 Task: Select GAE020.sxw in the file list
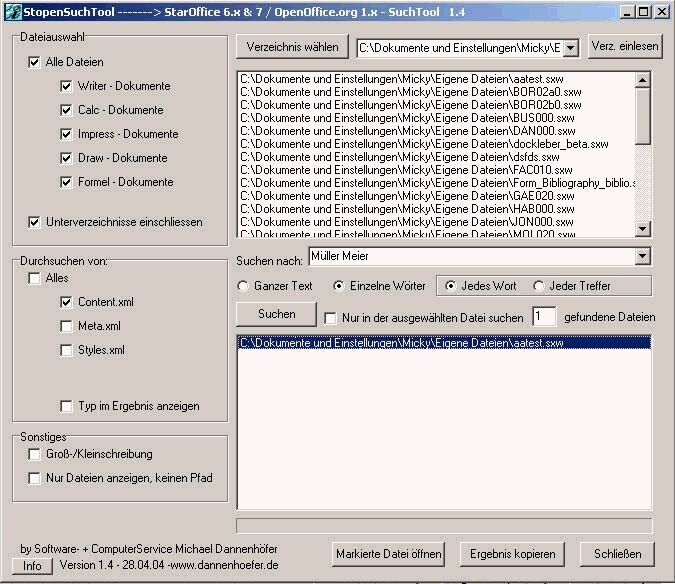pyautogui.click(x=436, y=196)
